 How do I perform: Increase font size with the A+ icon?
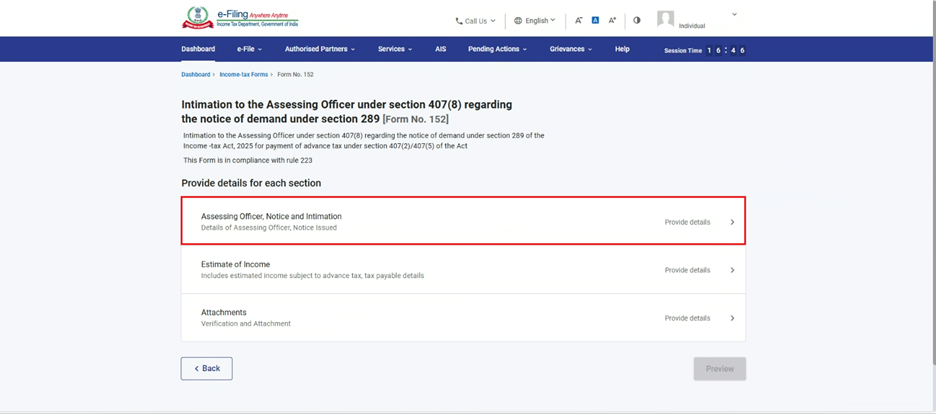pyautogui.click(x=612, y=20)
